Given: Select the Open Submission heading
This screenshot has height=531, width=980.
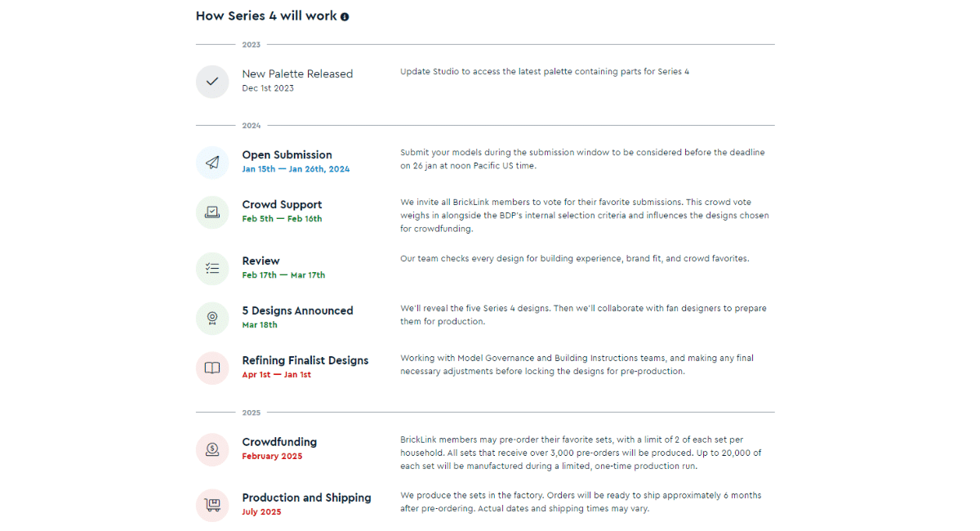Looking at the screenshot, I should click(x=287, y=155).
